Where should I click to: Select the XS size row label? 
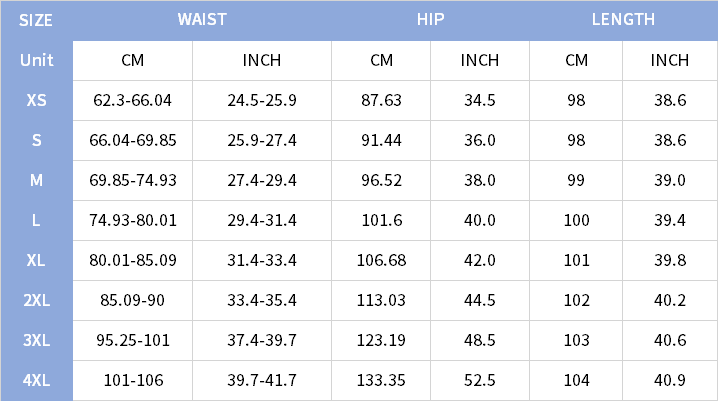(36, 100)
